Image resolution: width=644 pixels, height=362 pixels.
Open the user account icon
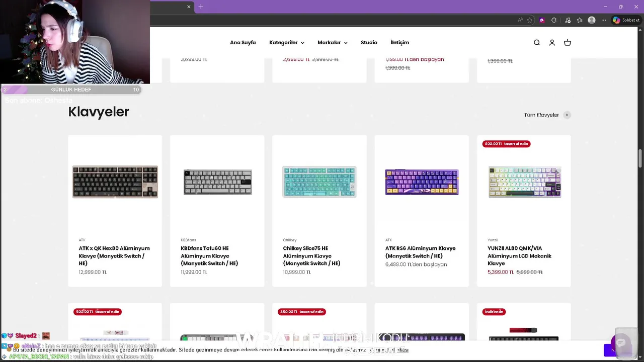point(552,43)
